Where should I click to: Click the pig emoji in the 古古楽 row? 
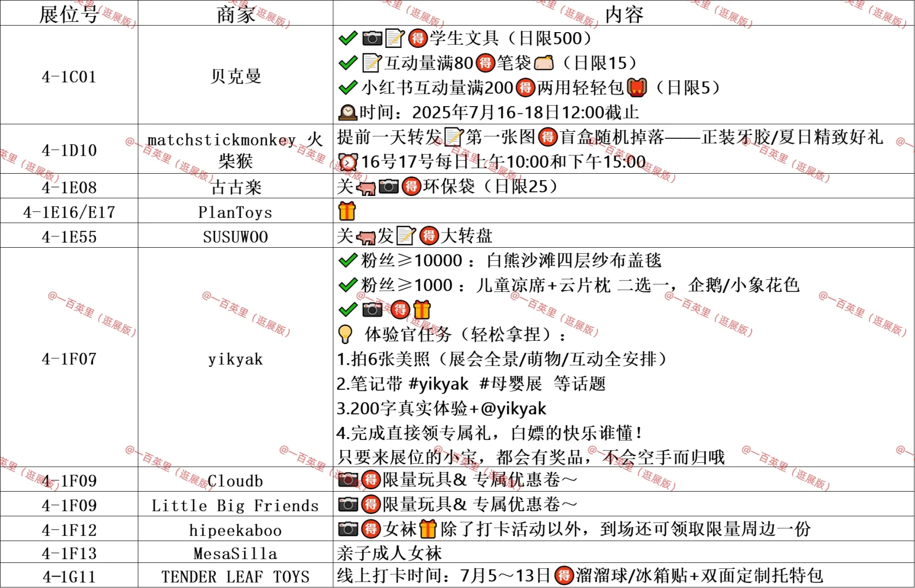(366, 188)
